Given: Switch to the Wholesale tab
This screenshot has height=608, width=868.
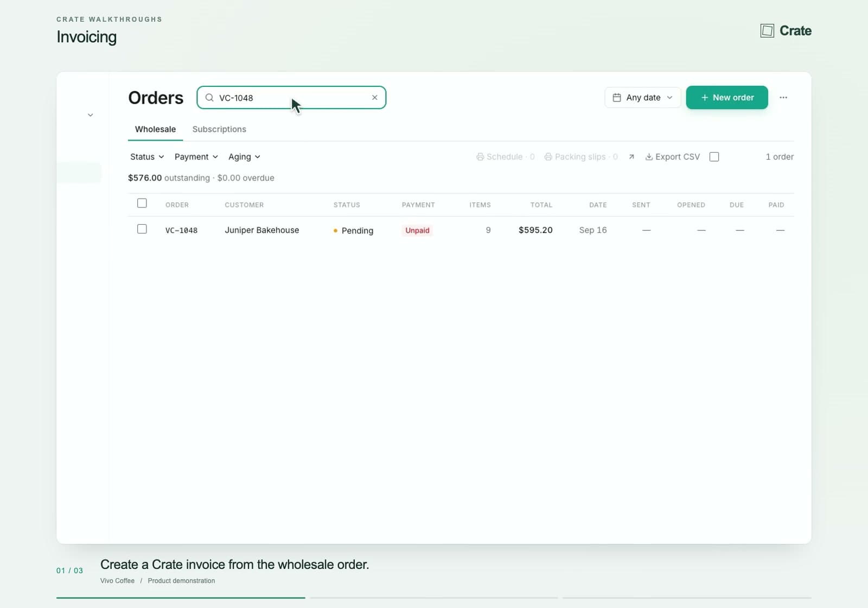Looking at the screenshot, I should [155, 129].
